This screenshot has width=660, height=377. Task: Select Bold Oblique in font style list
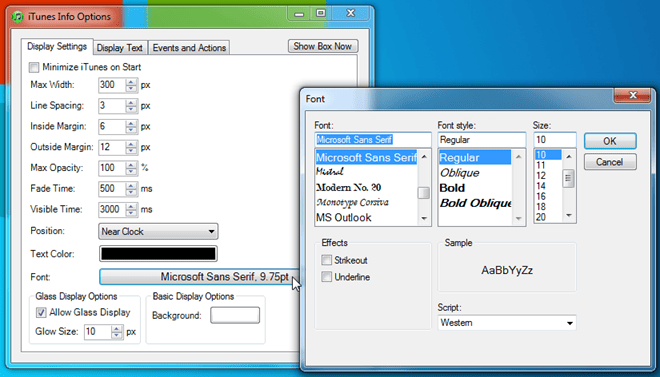click(475, 203)
